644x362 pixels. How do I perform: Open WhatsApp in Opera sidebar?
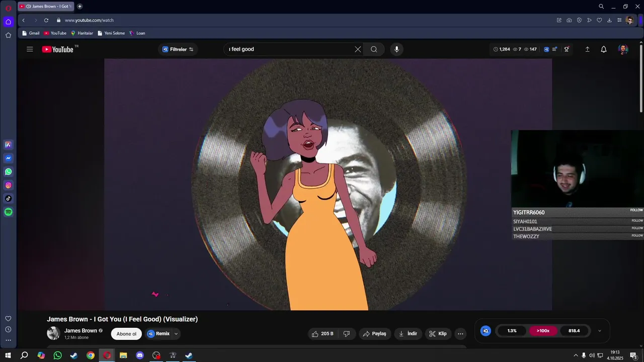[8, 172]
